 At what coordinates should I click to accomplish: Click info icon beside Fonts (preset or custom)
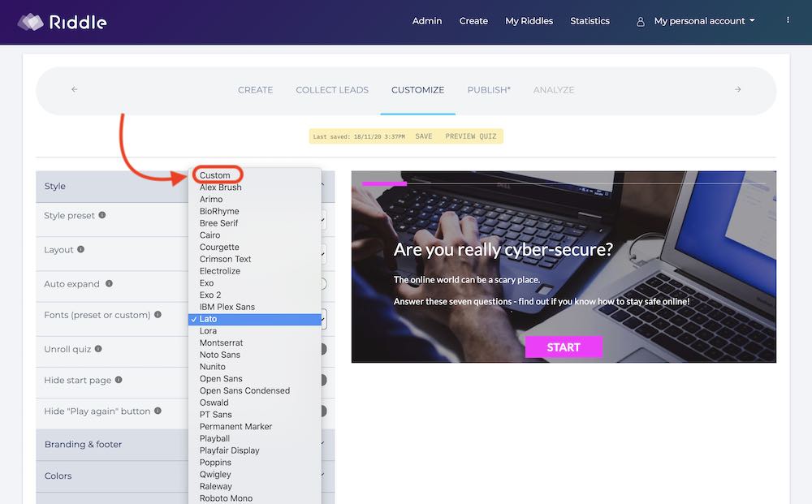pyautogui.click(x=158, y=314)
